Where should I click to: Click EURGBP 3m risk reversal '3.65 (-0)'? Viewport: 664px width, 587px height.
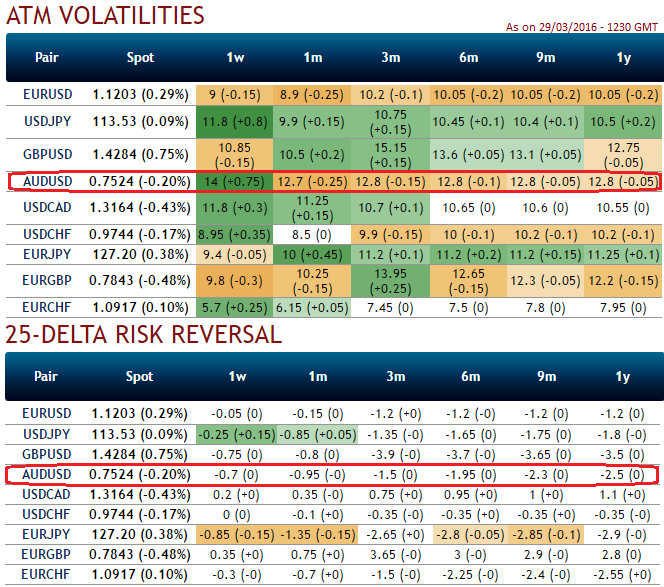[396, 555]
